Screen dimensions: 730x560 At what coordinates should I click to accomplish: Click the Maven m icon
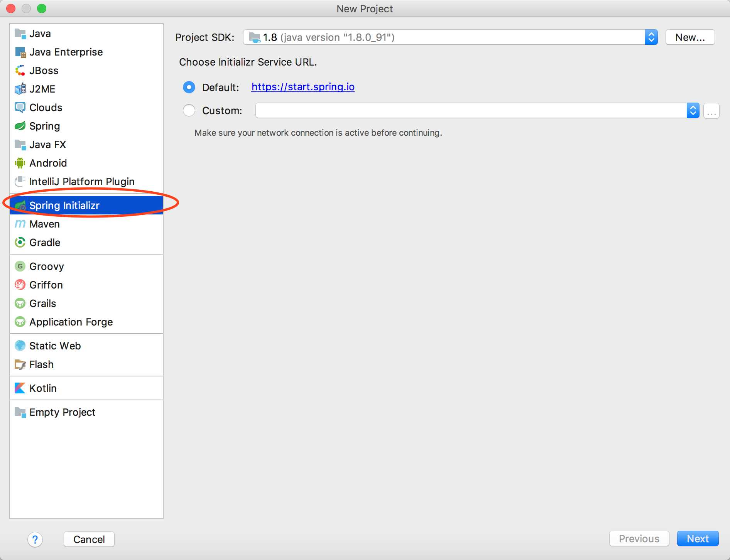(20, 224)
